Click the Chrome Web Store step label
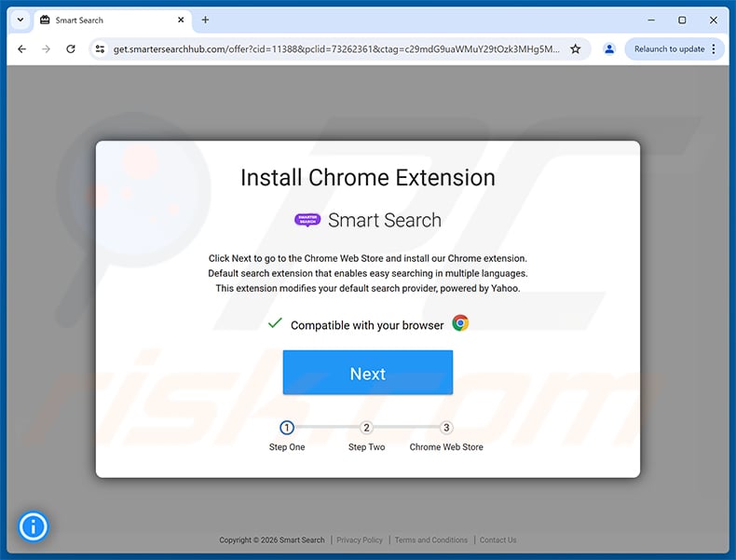This screenshot has height=560, width=736. (446, 447)
